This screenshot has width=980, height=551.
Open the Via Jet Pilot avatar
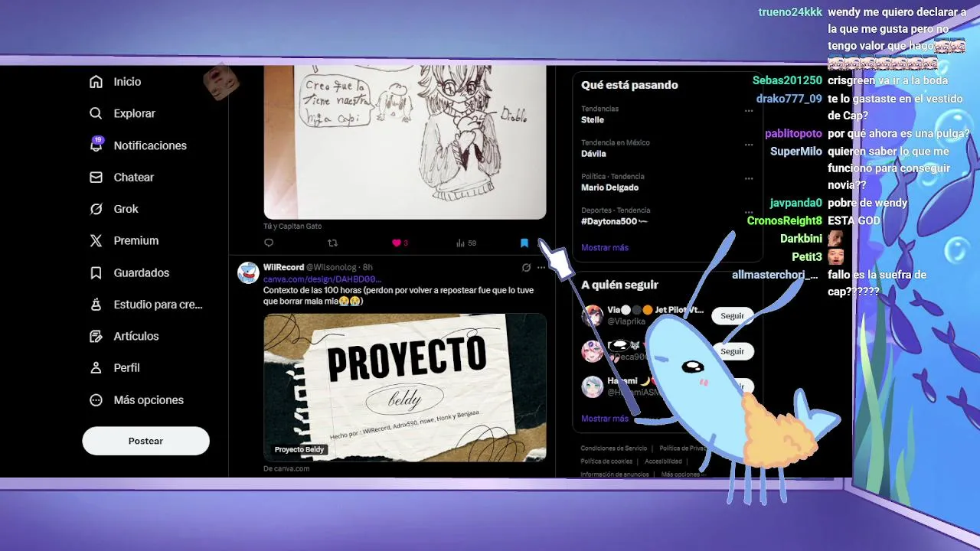click(x=593, y=315)
